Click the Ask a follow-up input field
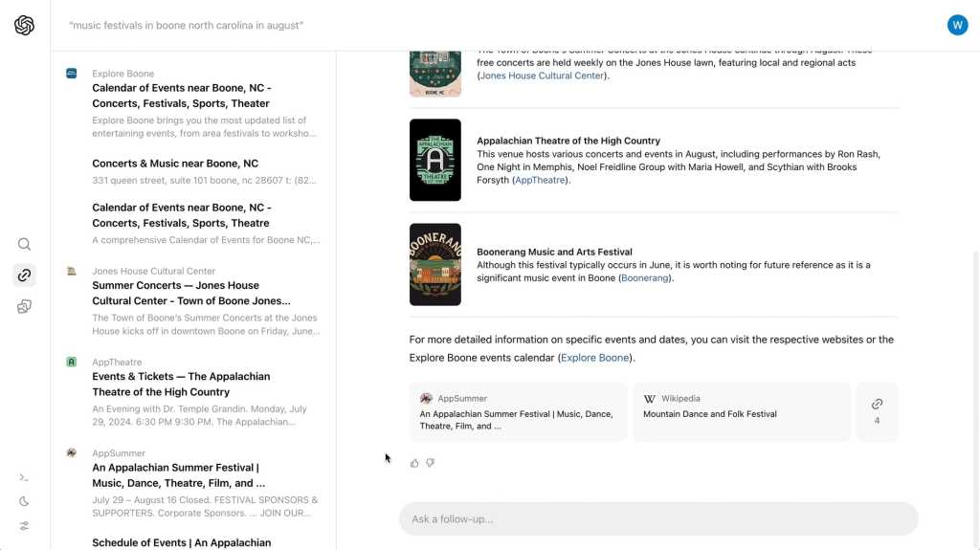980x550 pixels. pos(657,518)
